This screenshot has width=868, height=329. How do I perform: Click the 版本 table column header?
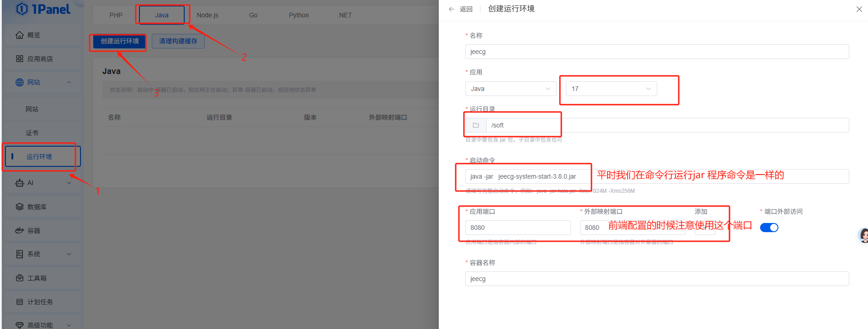(x=310, y=117)
